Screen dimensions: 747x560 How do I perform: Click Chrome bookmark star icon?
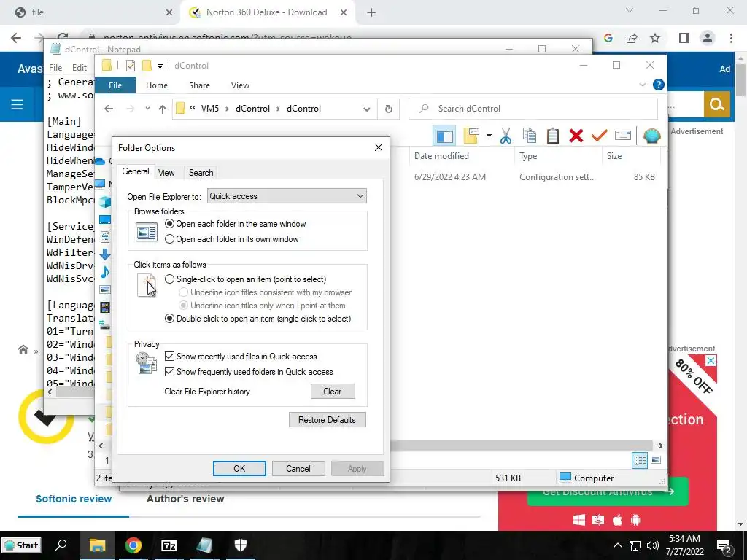[655, 38]
